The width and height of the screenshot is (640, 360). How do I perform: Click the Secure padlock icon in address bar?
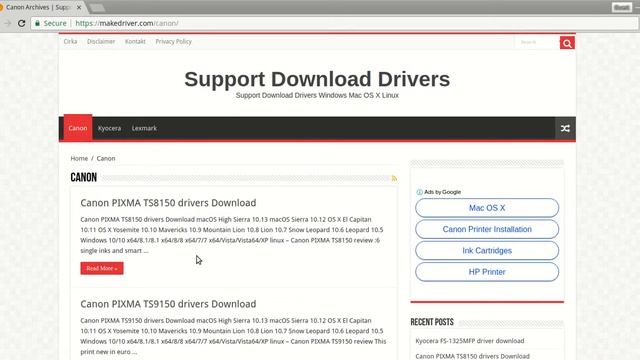(x=38, y=24)
